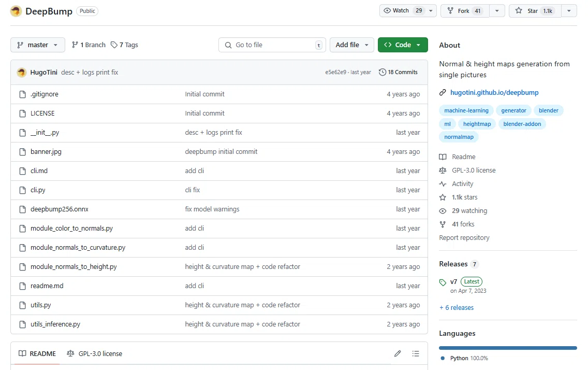Screen dimensions: 588x370
Task: Open the Releases 7 heading link
Action: coord(458,264)
